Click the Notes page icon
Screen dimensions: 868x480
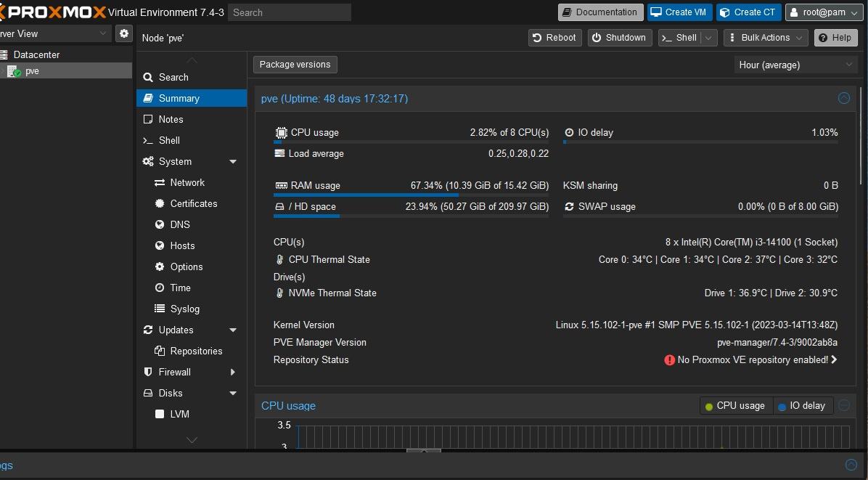pyautogui.click(x=148, y=120)
